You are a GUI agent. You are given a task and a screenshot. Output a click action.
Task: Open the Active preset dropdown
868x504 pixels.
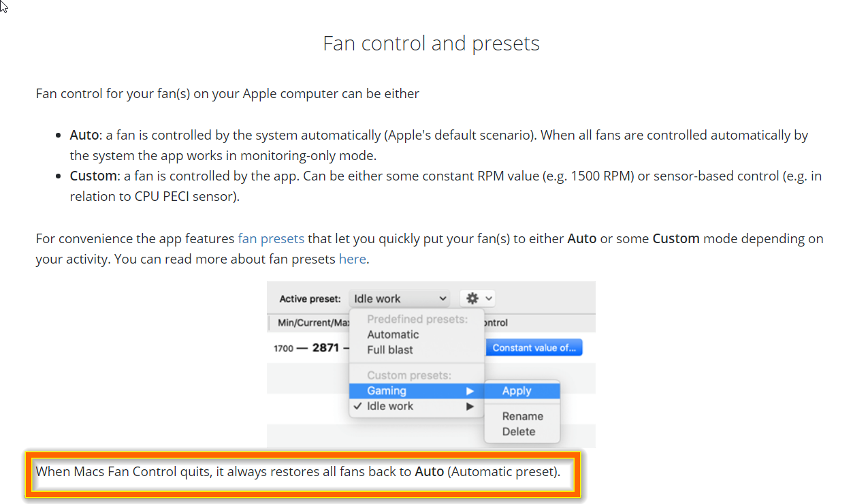click(x=399, y=298)
